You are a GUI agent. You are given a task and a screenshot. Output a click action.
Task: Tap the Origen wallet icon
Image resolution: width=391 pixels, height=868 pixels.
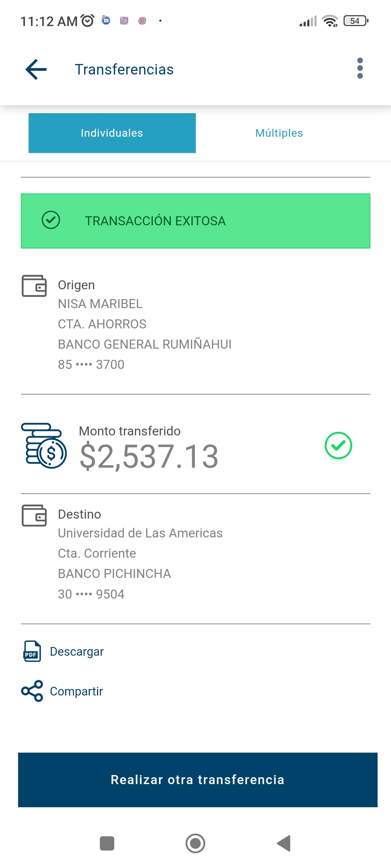[x=34, y=286]
